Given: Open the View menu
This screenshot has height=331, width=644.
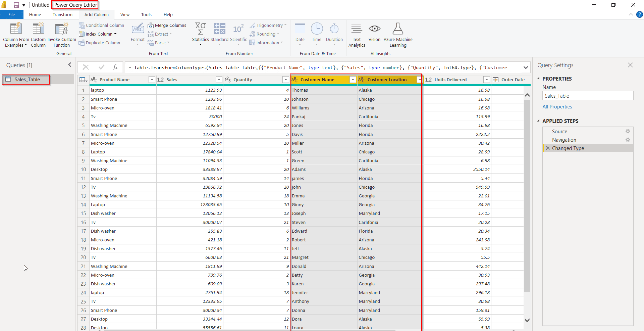Looking at the screenshot, I should point(124,14).
